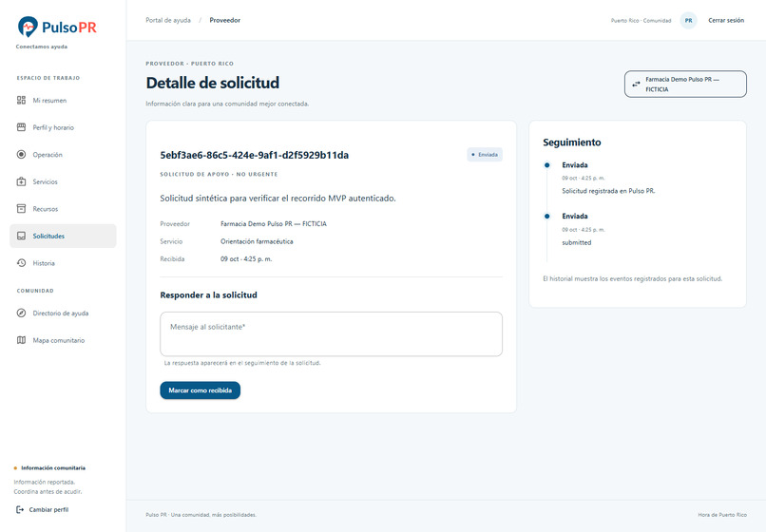Click the text Solicitud registrada en Pulso PR.
Image resolution: width=766 pixels, height=532 pixels.
click(x=608, y=191)
